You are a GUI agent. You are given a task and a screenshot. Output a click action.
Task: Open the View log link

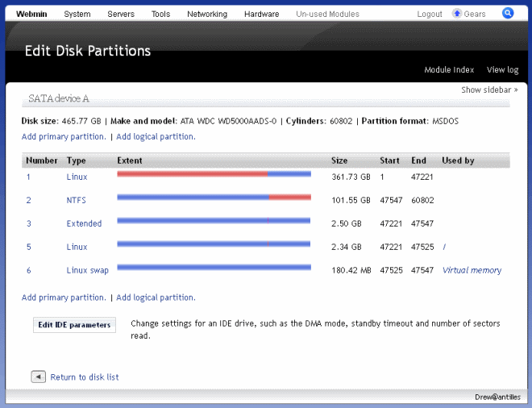pos(502,70)
